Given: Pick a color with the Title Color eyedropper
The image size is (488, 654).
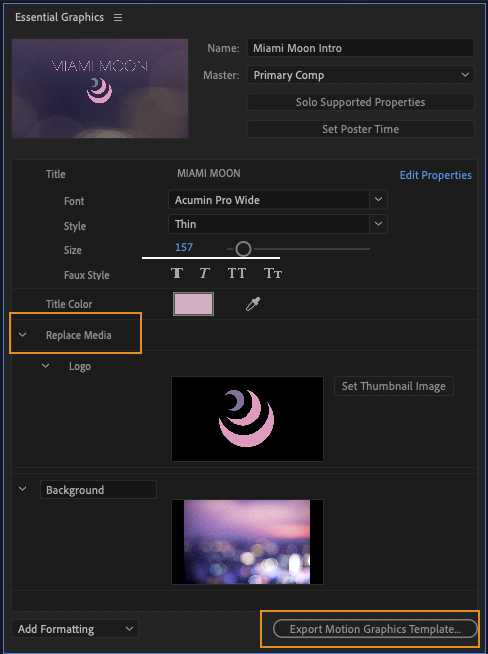Looking at the screenshot, I should [253, 304].
